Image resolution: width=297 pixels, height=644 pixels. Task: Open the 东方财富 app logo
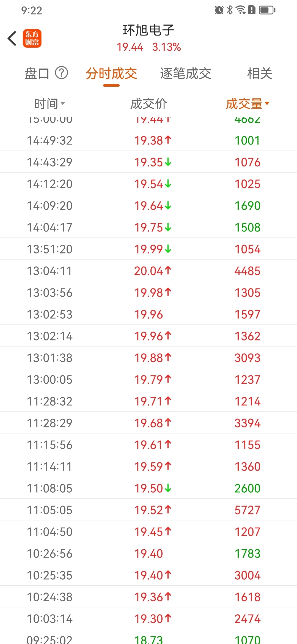32,38
